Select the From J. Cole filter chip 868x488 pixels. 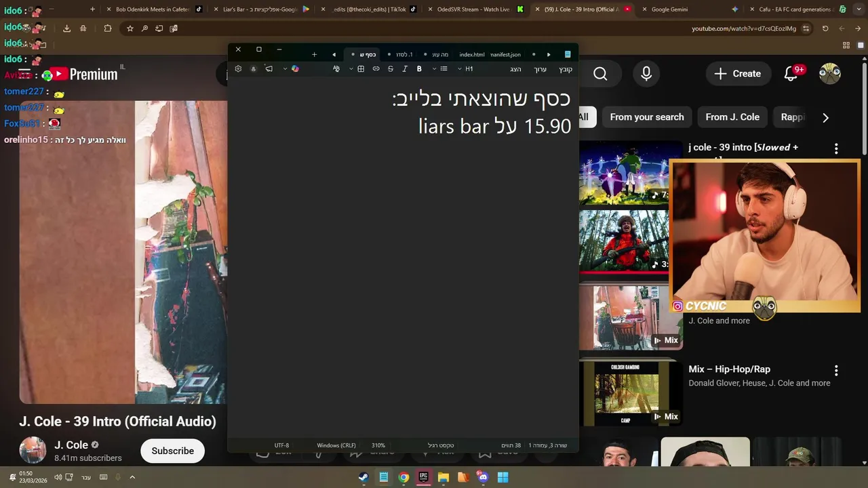pos(732,117)
